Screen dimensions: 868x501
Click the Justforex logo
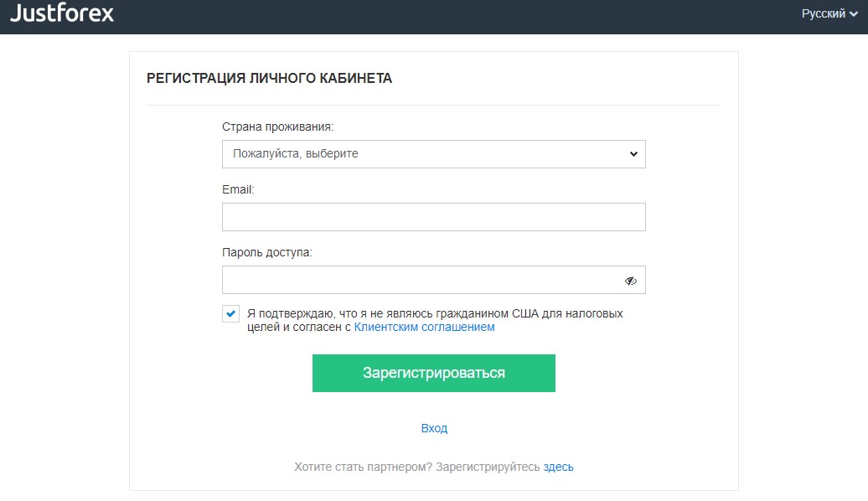click(x=63, y=13)
